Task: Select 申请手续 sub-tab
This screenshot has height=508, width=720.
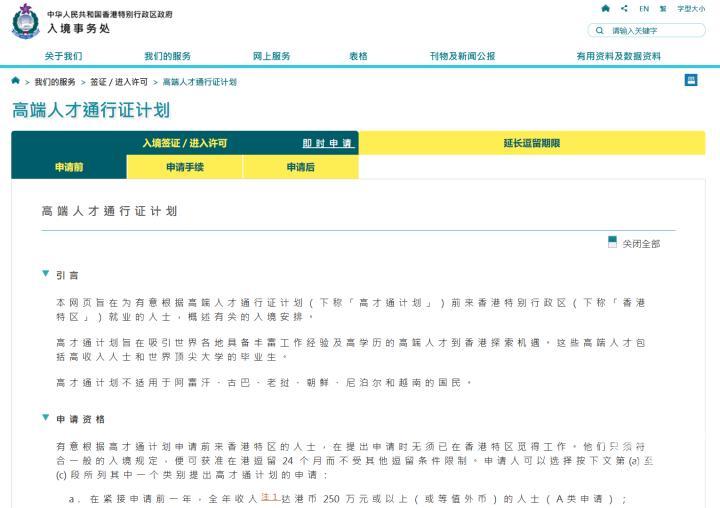Action: point(185,167)
